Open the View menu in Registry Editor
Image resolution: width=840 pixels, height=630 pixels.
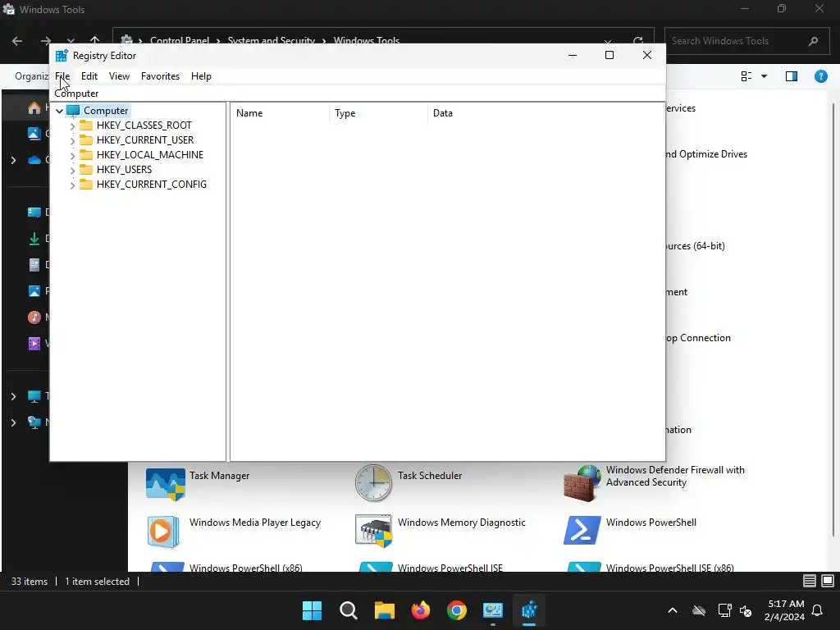click(119, 76)
